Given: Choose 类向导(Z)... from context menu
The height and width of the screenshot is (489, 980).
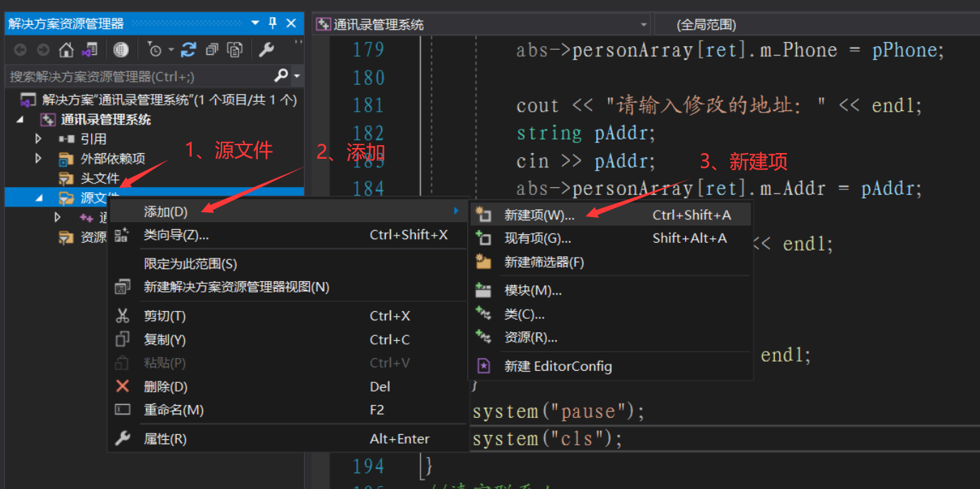Looking at the screenshot, I should [288, 235].
